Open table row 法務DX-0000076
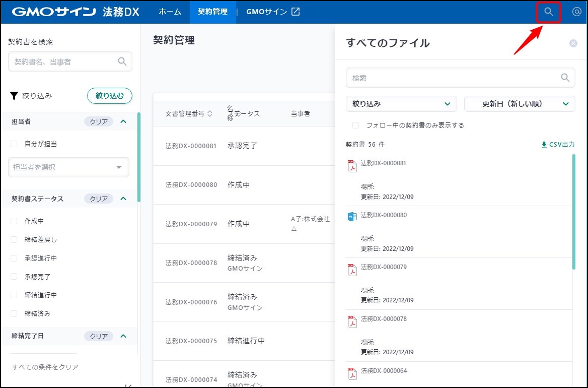This screenshot has height=388, width=588. coord(244,302)
